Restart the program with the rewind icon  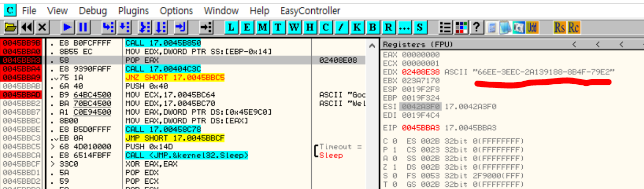click(x=27, y=27)
